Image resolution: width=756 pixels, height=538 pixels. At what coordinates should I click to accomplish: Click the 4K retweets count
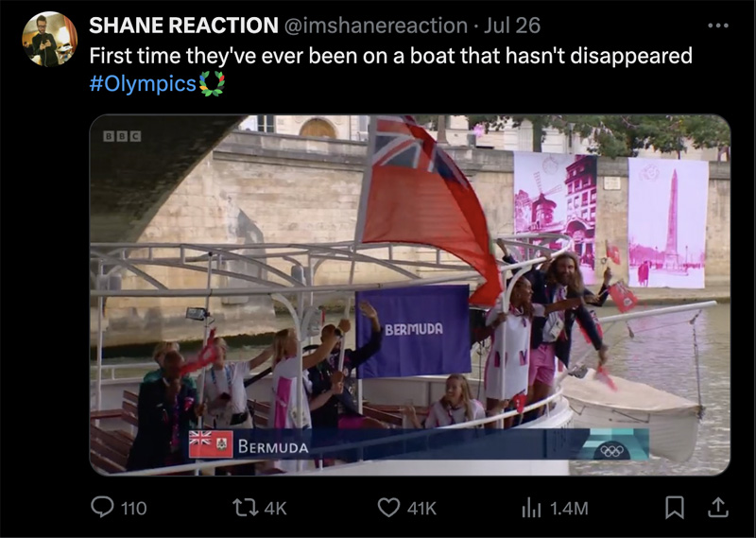tap(275, 509)
